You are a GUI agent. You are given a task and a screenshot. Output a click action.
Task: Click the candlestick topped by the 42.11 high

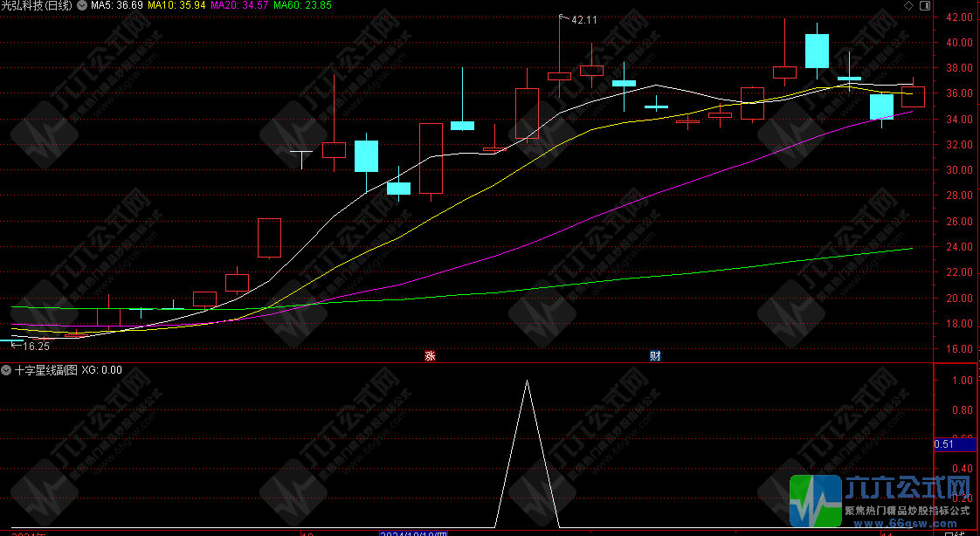point(559,76)
